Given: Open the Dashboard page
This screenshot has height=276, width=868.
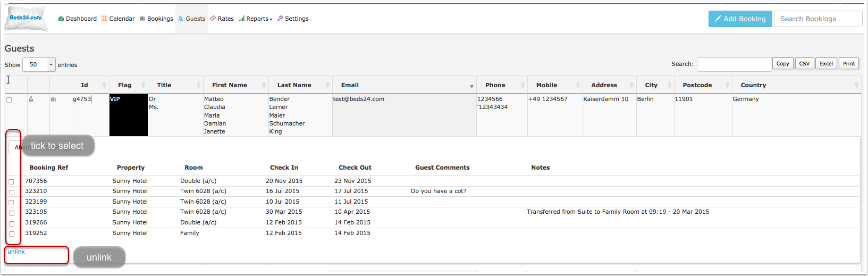Looking at the screenshot, I should click(78, 19).
